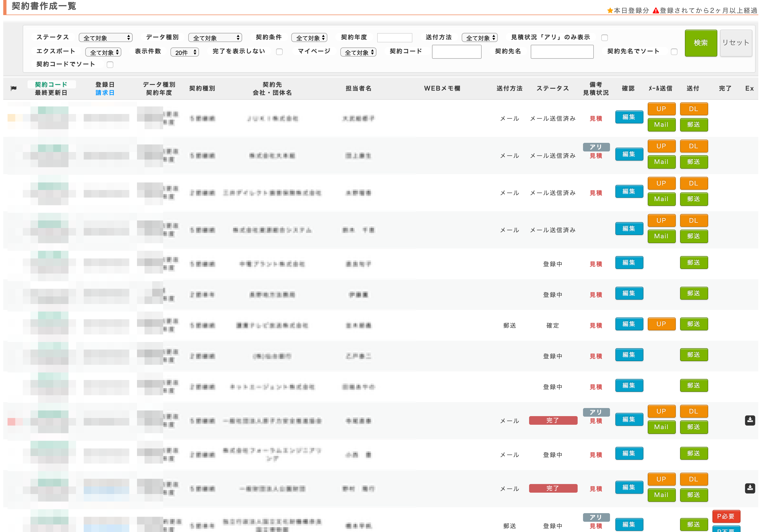Click the red 完了 badge beside アリ
Viewport: 761px width, 532px height.
click(x=553, y=420)
